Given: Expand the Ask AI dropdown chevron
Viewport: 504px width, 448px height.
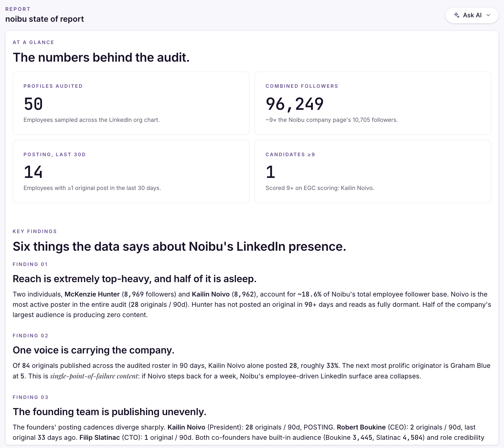Looking at the screenshot, I should tap(488, 15).
